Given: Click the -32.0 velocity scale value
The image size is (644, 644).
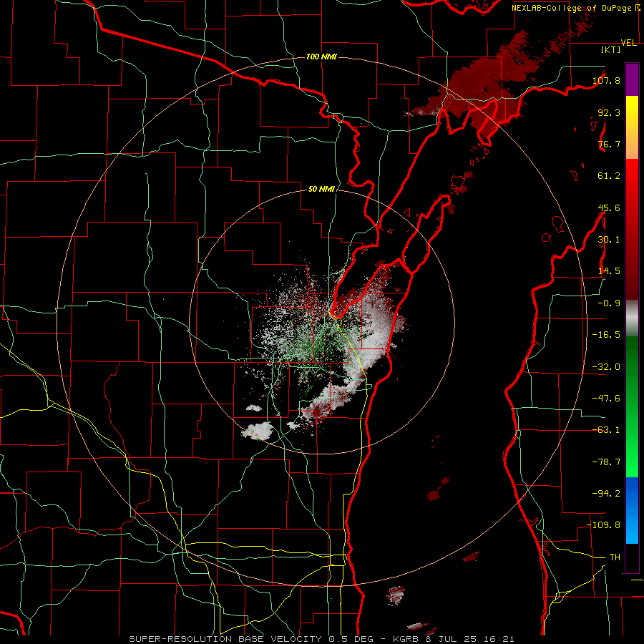Looking at the screenshot, I should tap(606, 367).
